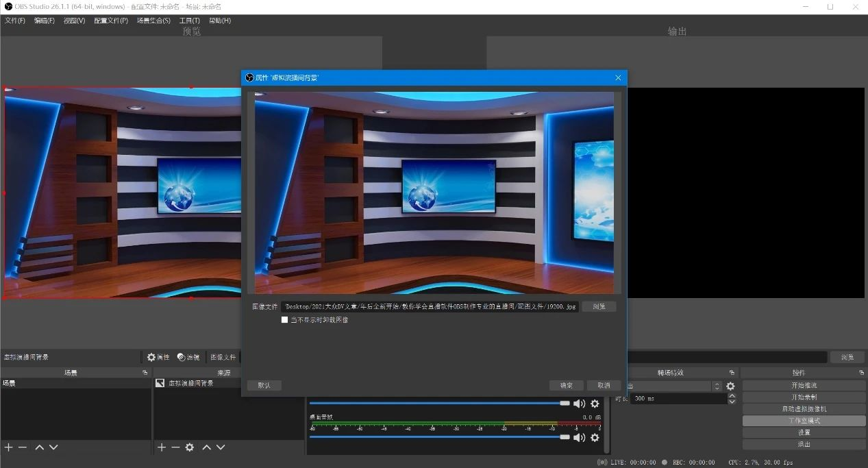The height and width of the screenshot is (468, 868).
Task: Click the LIVE status indicator icon
Action: tap(602, 463)
